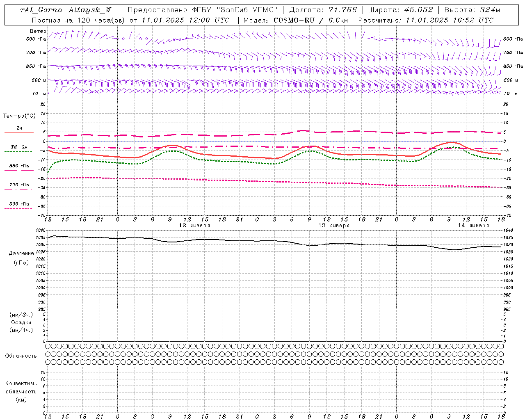This screenshot has height=420, width=525.
Task: Select the text Предоставлено ФГБУ "ЗапСиб УГМС"
Action: pyautogui.click(x=203, y=10)
